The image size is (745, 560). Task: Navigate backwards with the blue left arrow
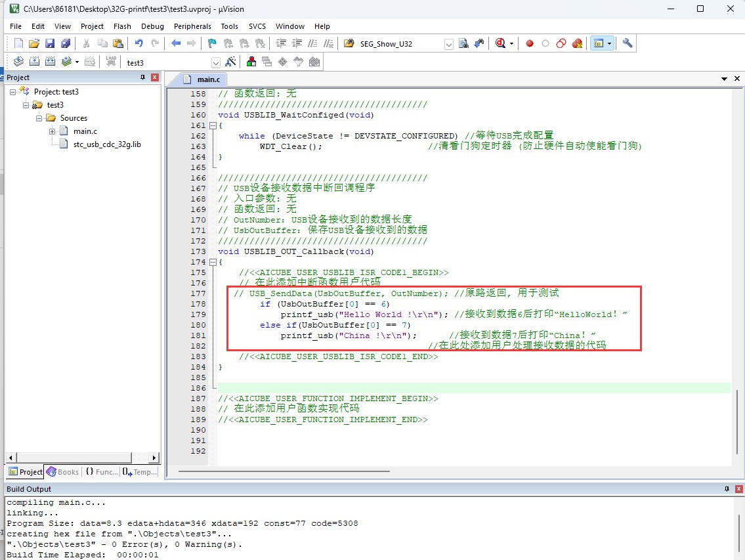176,44
